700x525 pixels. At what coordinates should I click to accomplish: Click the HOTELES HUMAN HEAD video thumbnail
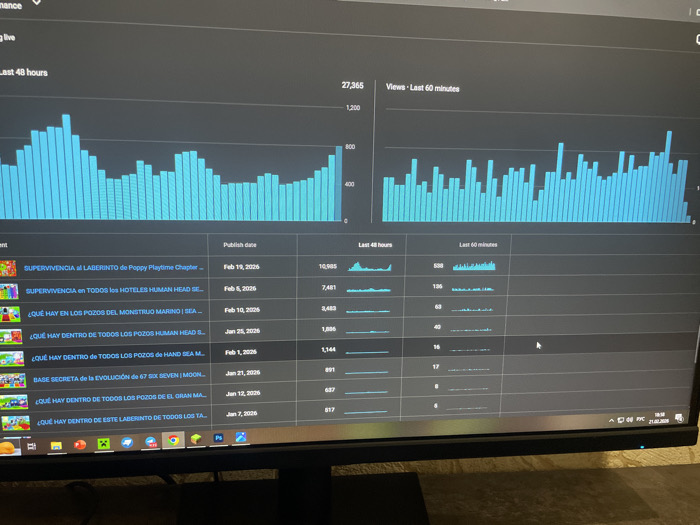[9, 292]
